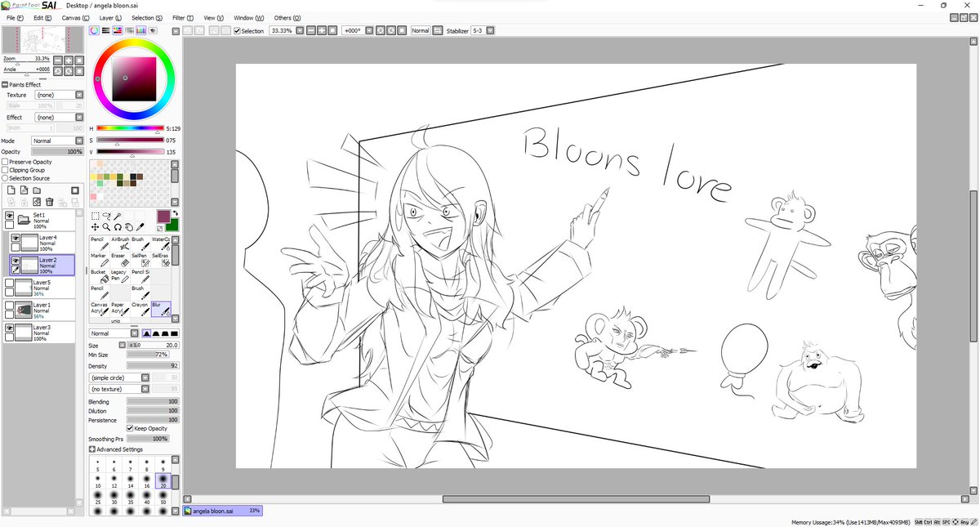980x527 pixels.
Task: Pick the Legacy Pen tool
Action: point(119,277)
